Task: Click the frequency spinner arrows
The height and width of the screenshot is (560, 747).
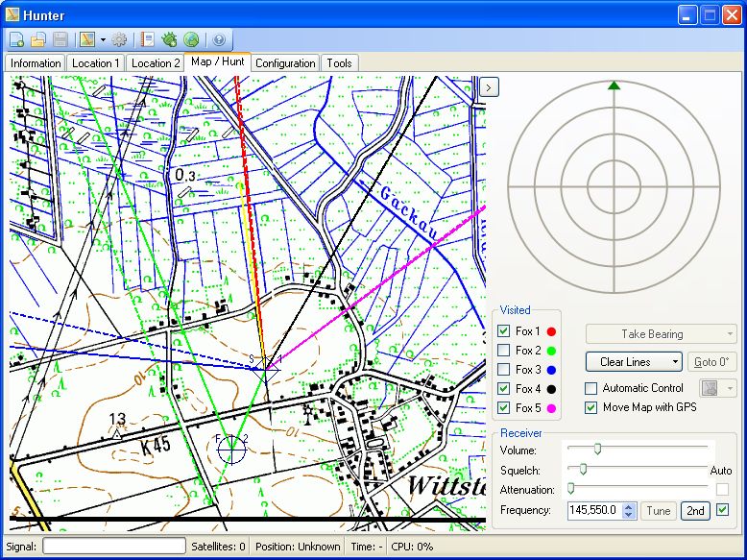Action: (629, 511)
